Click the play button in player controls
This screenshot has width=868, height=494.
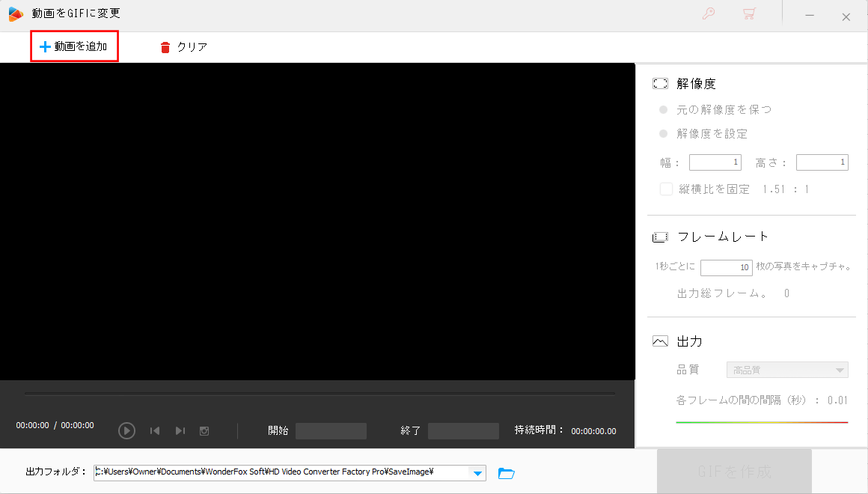126,431
